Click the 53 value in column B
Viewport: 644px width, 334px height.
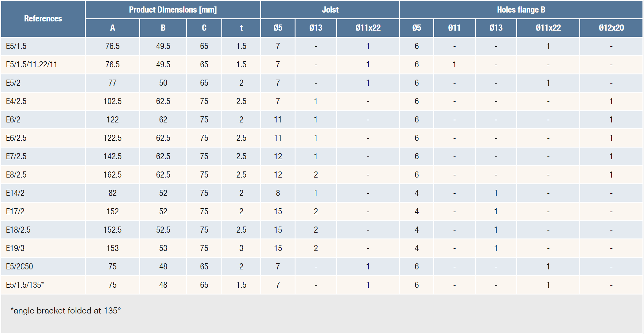[x=163, y=248]
